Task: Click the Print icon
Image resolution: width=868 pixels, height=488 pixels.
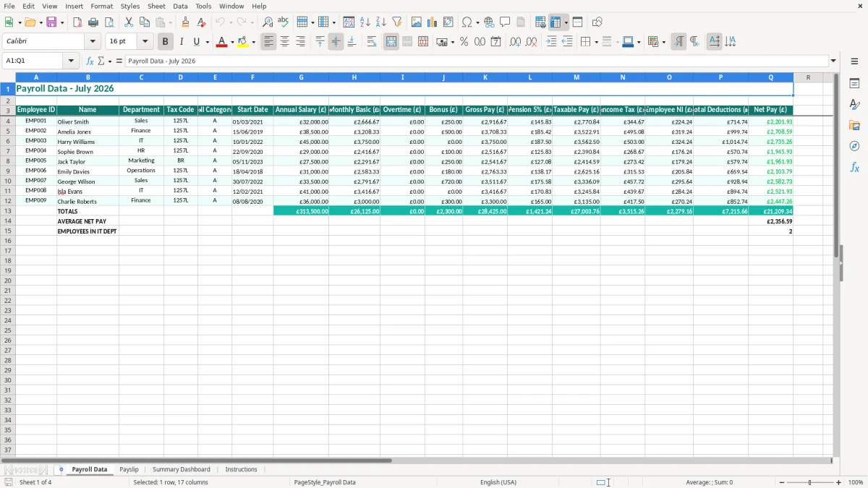Action: (93, 22)
